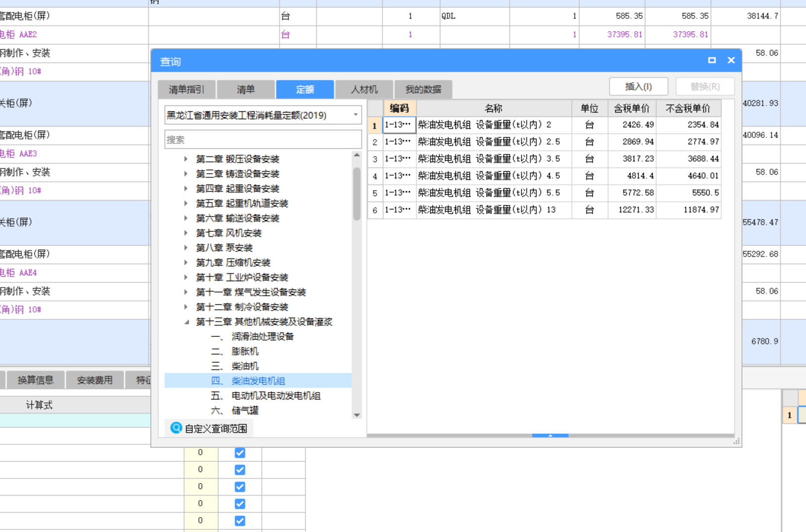The height and width of the screenshot is (532, 806).
Task: Expand 第四章 起重设备安装 node
Action: (186, 188)
